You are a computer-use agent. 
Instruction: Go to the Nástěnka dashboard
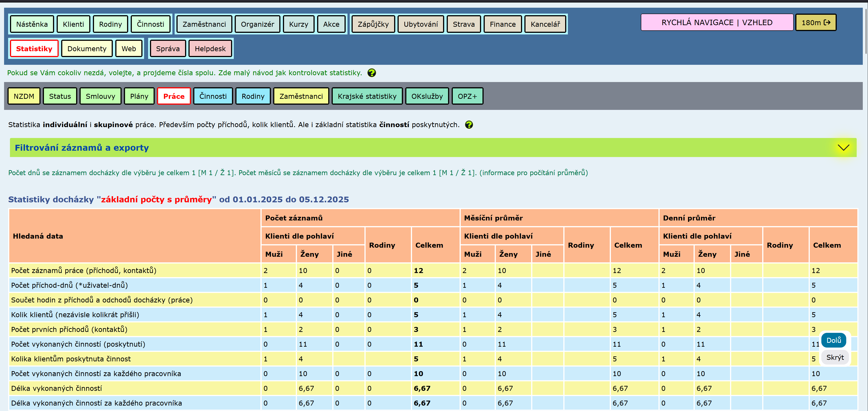click(x=32, y=24)
